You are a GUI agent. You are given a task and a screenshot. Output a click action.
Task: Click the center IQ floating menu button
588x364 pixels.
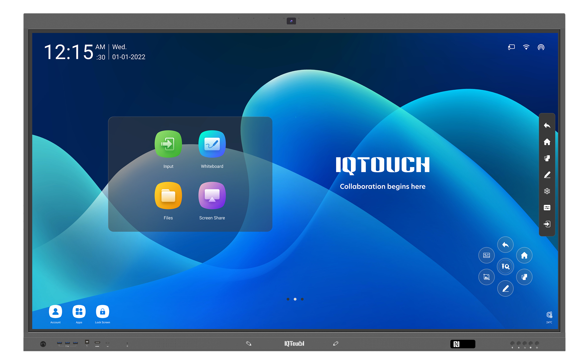pos(505,266)
